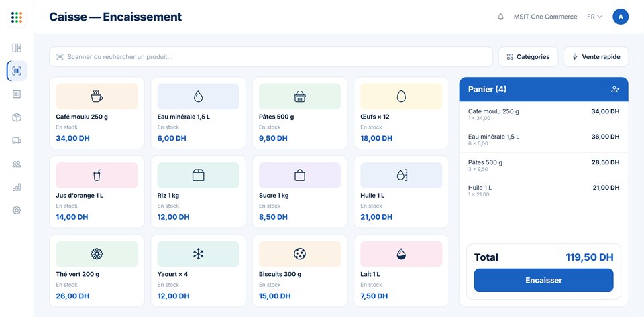Click MSIT One Commerce store name
Image resolution: width=644 pixels, height=317 pixels.
click(545, 17)
